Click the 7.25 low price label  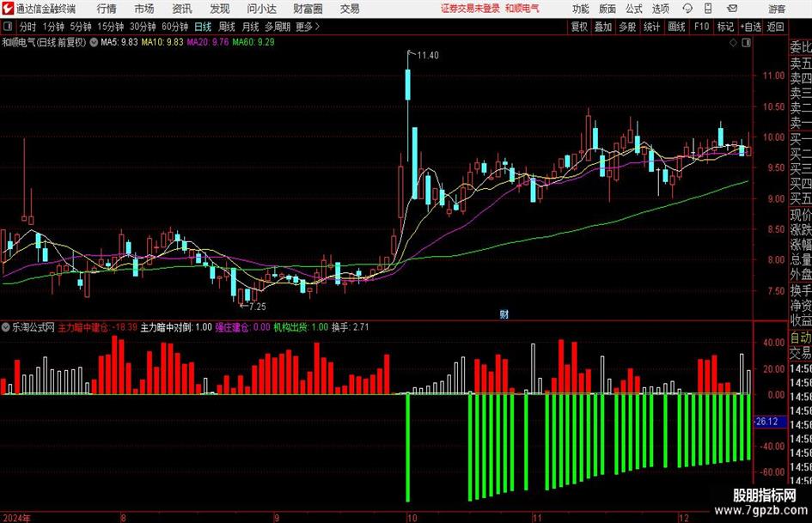coord(258,307)
